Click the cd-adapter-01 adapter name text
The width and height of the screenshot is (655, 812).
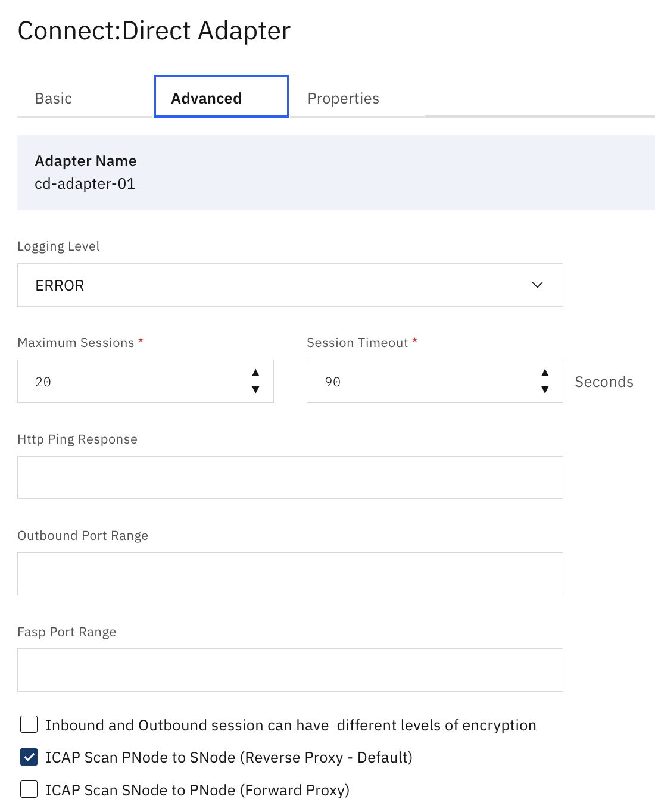[85, 184]
